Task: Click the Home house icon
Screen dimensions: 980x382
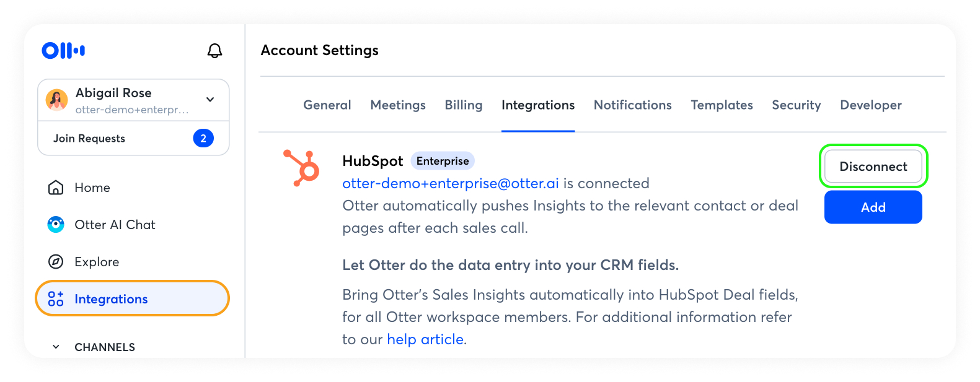Action: pos(56,188)
